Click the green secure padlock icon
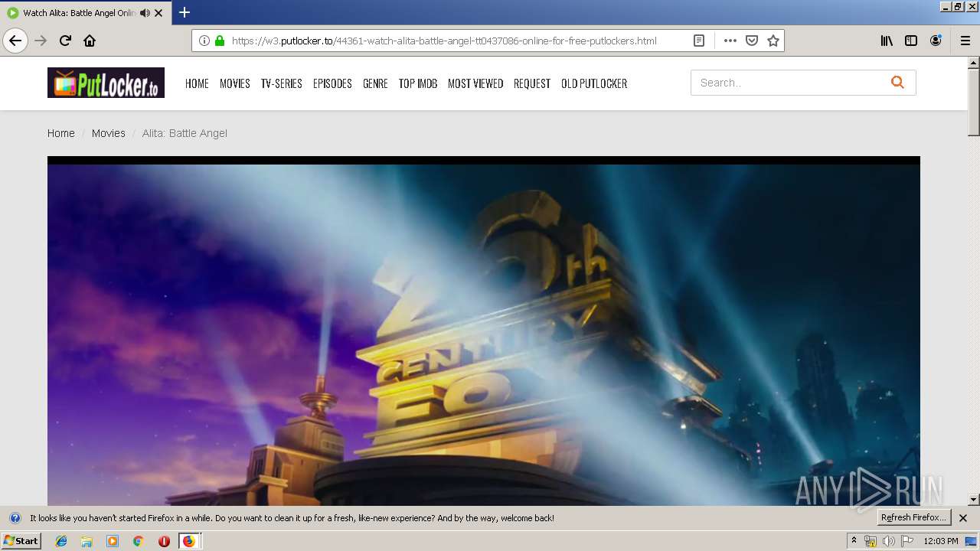980x551 pixels. (x=220, y=41)
